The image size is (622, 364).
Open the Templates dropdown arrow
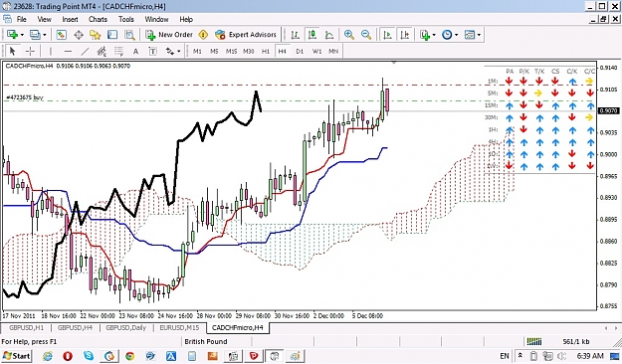coord(480,35)
